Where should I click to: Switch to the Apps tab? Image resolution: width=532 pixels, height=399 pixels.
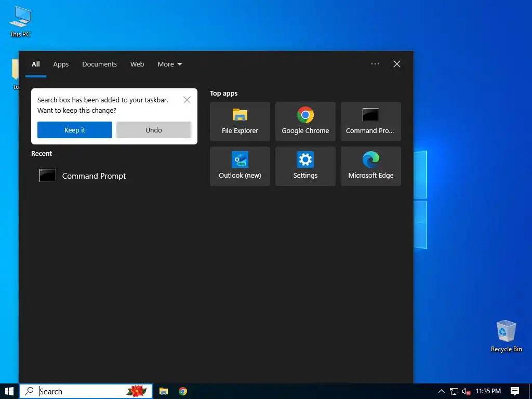[x=61, y=64]
